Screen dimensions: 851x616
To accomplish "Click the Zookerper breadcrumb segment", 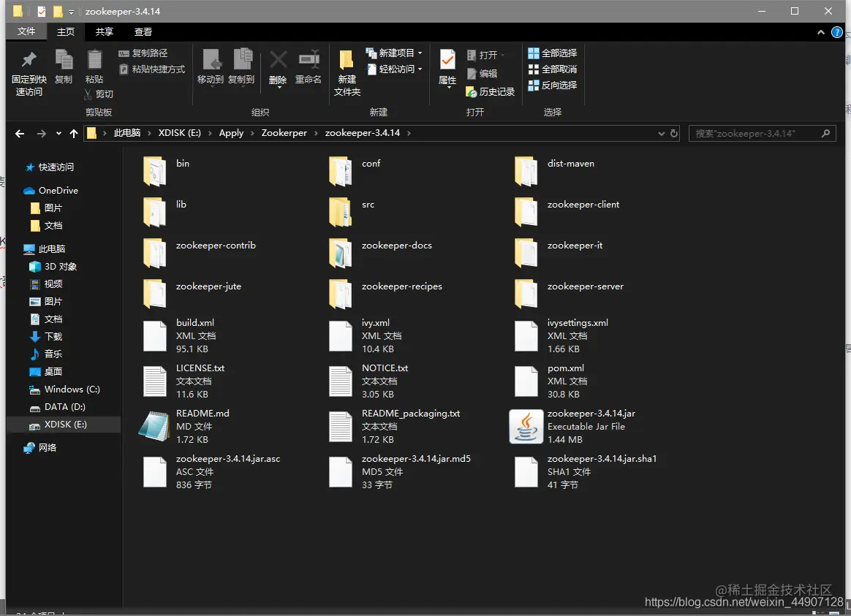I will point(284,133).
